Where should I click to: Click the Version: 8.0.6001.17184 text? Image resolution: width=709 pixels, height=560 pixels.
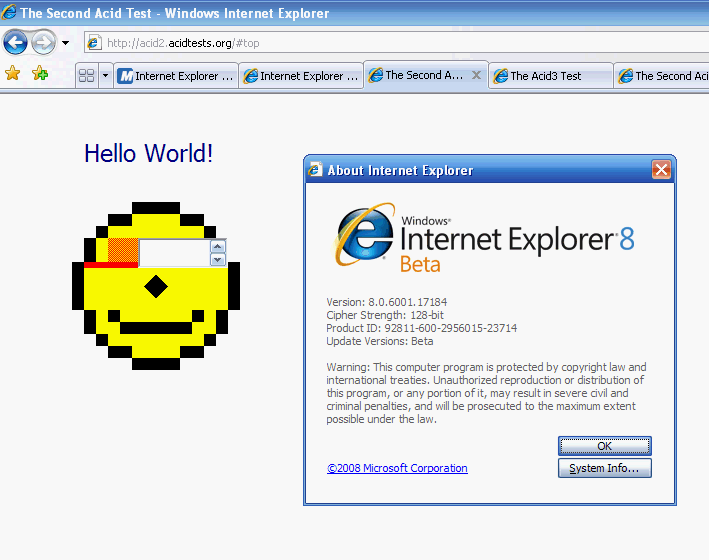(387, 302)
